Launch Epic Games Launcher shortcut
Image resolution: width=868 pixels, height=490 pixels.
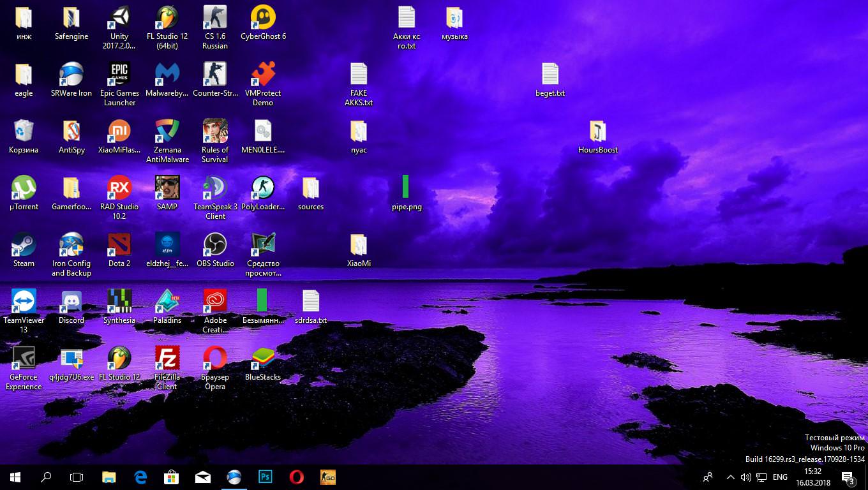119,85
